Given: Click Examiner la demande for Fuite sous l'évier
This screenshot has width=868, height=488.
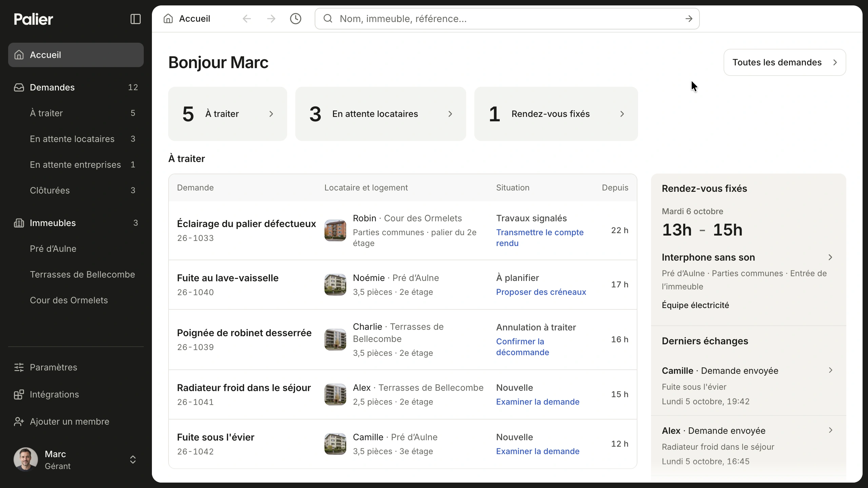Looking at the screenshot, I should [538, 451].
